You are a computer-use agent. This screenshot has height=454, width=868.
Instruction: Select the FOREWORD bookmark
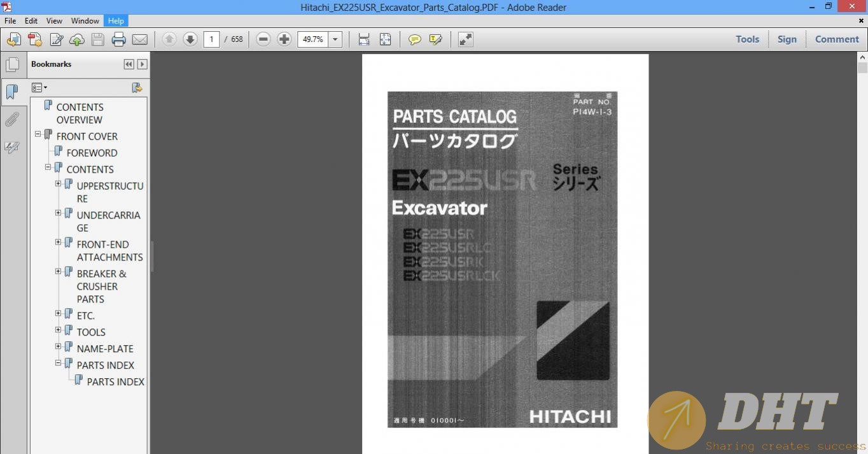coord(92,153)
